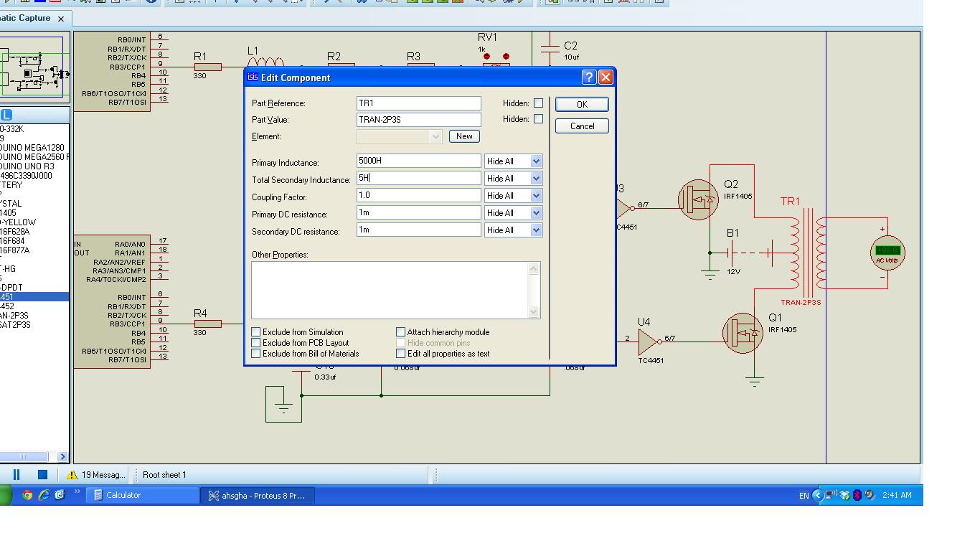Open Google Chrome from quick launch
The image size is (980, 551).
[27, 495]
